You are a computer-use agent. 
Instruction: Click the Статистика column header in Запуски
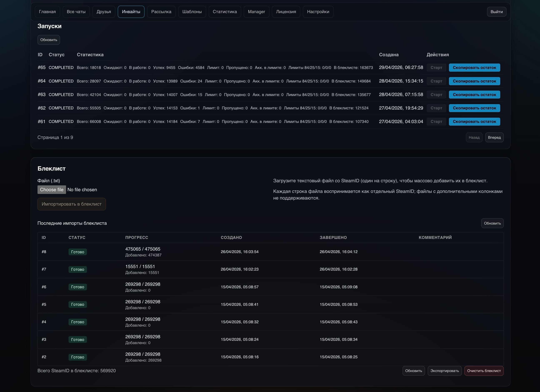point(90,55)
